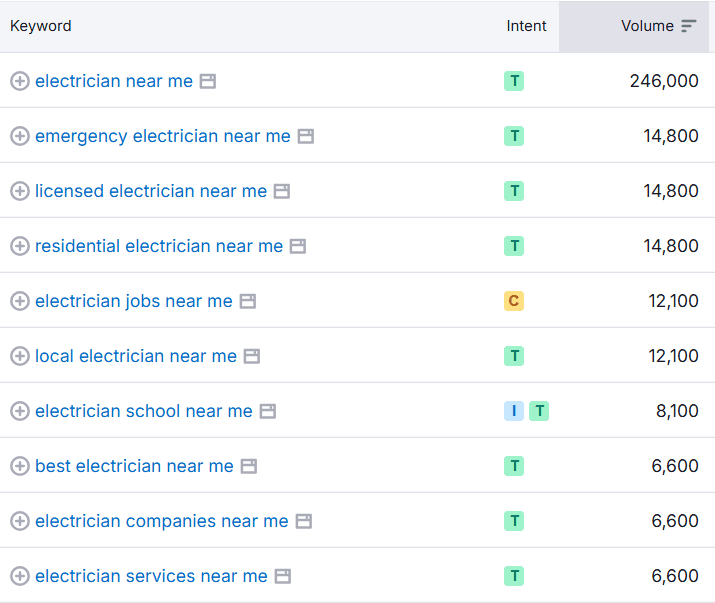The image size is (715, 603).
Task: Click plus icon beside 'emergency electrician near me'
Action: click(20, 136)
